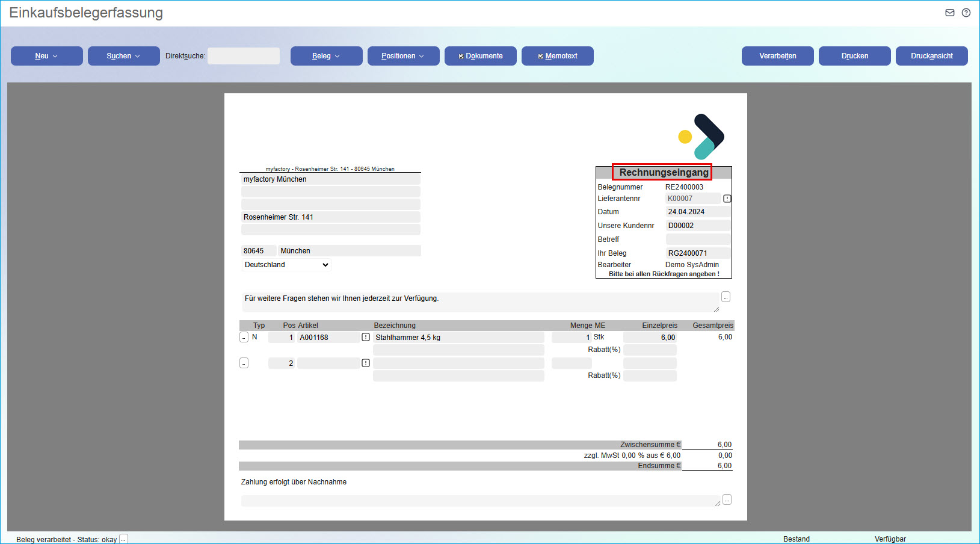Click the Datum field 24.04.2024
Viewport: 980px width, 544px height.
[698, 212]
